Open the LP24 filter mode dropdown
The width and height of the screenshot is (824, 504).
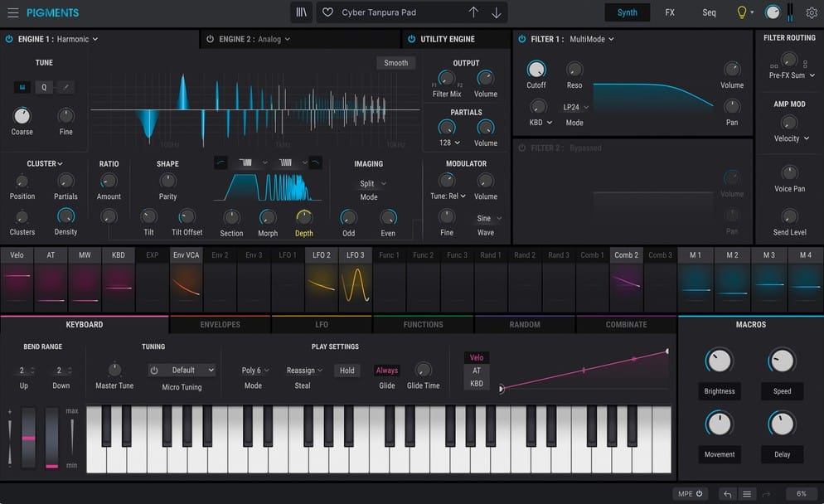click(575, 107)
